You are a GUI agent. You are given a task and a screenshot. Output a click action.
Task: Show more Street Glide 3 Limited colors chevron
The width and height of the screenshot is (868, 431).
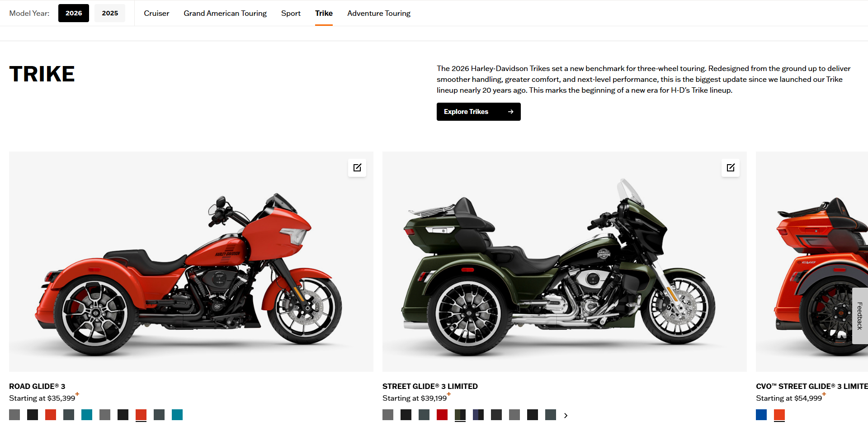566,415
